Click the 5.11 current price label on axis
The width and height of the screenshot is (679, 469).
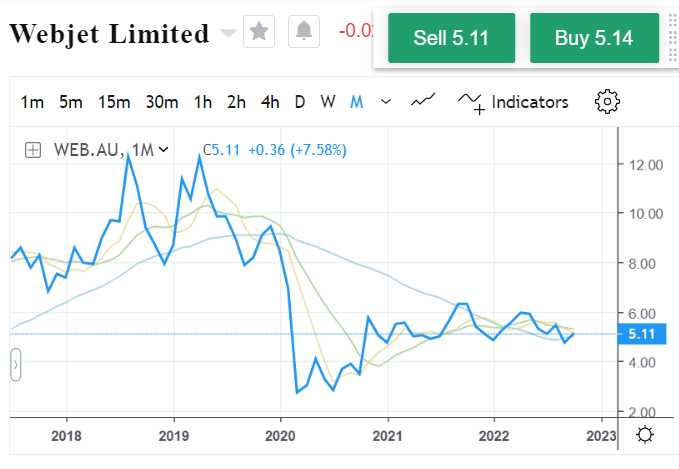click(x=642, y=334)
